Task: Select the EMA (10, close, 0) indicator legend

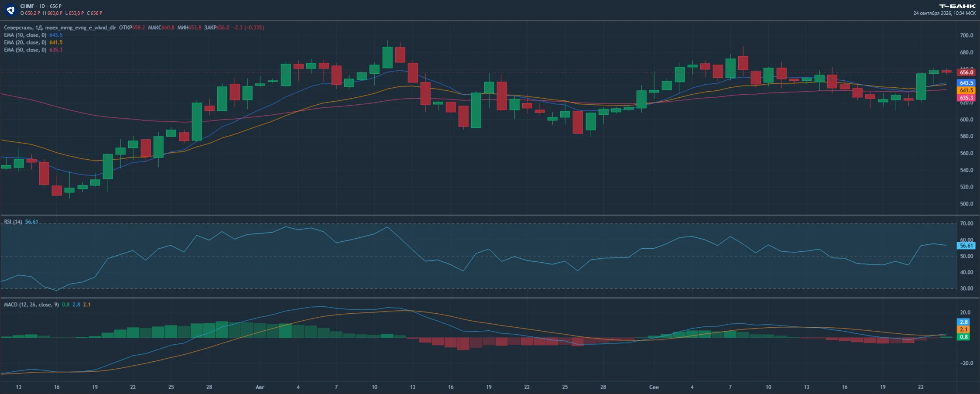Action: [x=33, y=35]
